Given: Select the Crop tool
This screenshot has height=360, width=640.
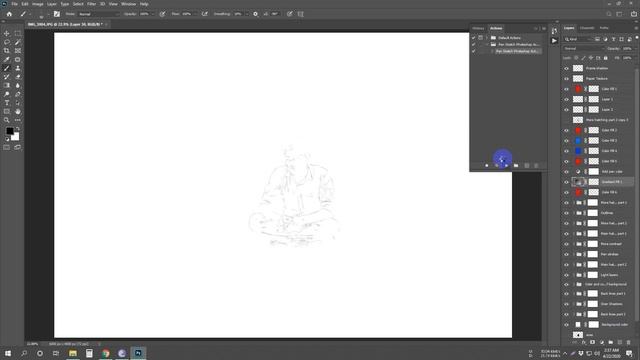Looking at the screenshot, I should click(x=7, y=51).
